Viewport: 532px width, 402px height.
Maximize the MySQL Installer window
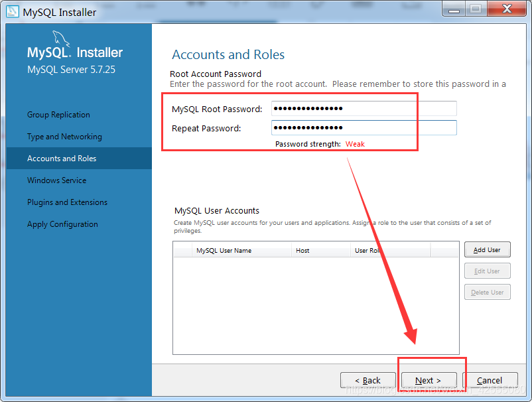click(476, 9)
